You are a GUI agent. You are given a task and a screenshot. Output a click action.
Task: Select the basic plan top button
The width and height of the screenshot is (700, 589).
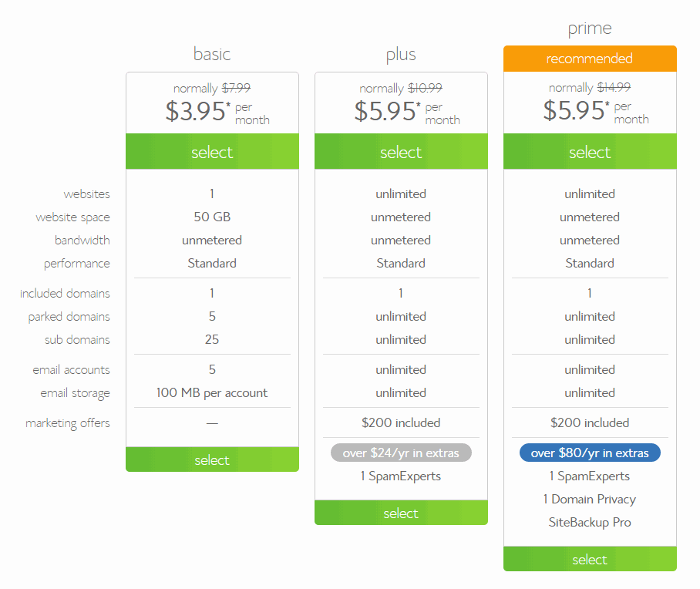point(212,151)
